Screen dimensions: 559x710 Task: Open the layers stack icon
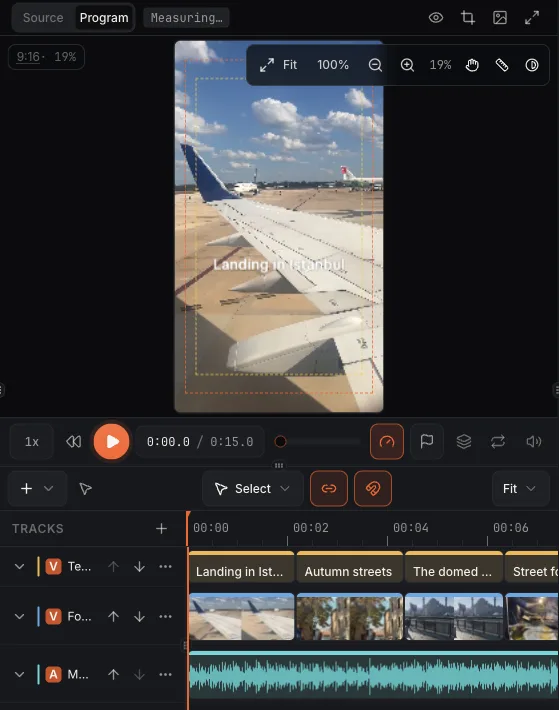[464, 441]
